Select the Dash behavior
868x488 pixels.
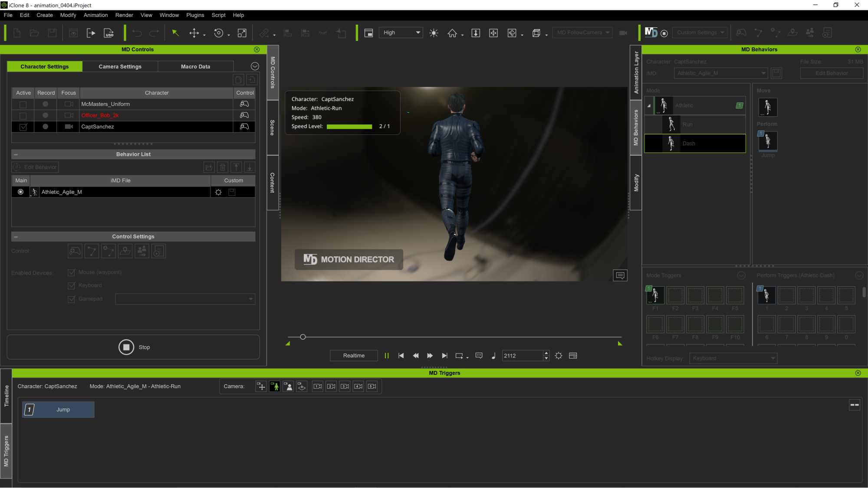[x=695, y=144]
